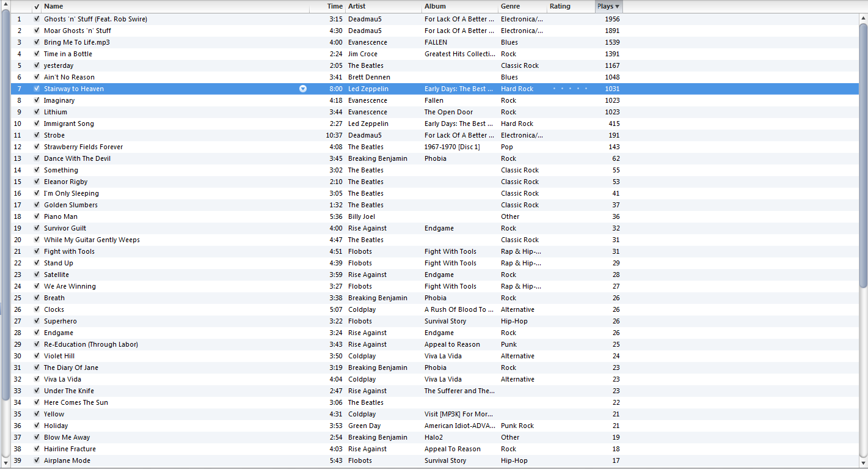Select the song We Are Winning
The image size is (868, 469).
(x=70, y=286)
